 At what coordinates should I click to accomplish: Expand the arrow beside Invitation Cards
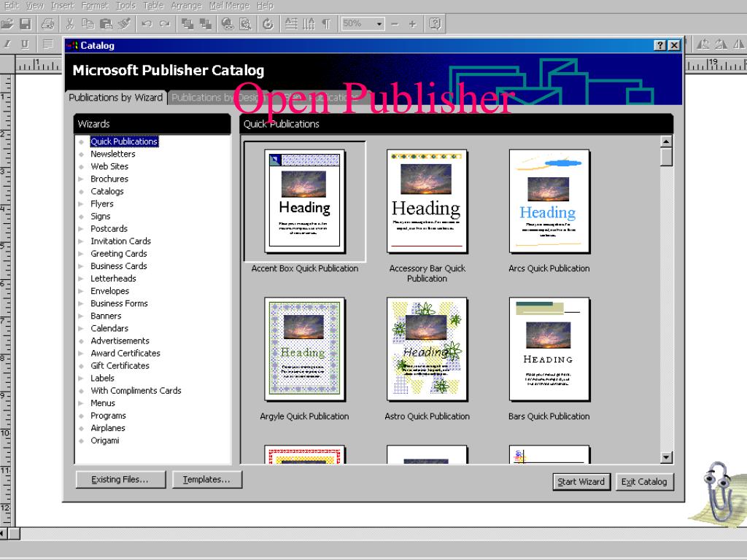pos(81,241)
